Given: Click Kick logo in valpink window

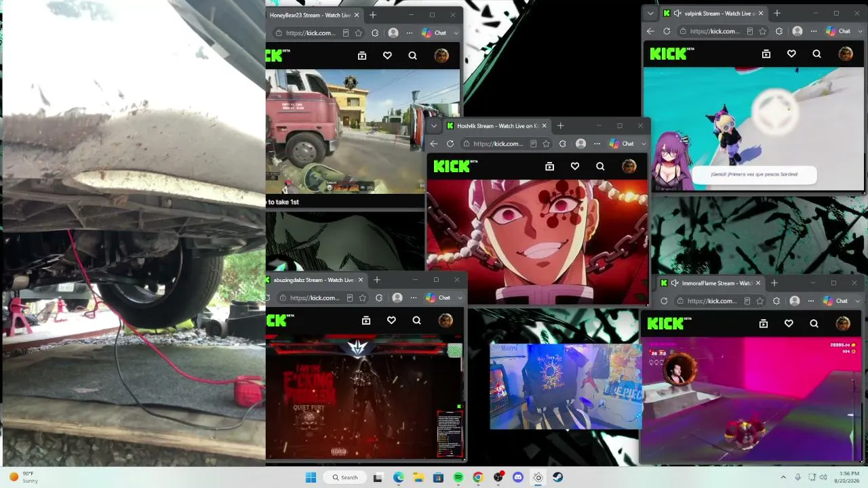Looking at the screenshot, I should pyautogui.click(x=672, y=54).
